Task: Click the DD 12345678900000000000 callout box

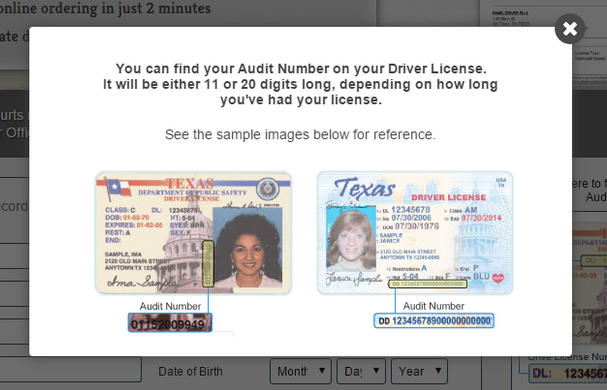Action: (434, 321)
